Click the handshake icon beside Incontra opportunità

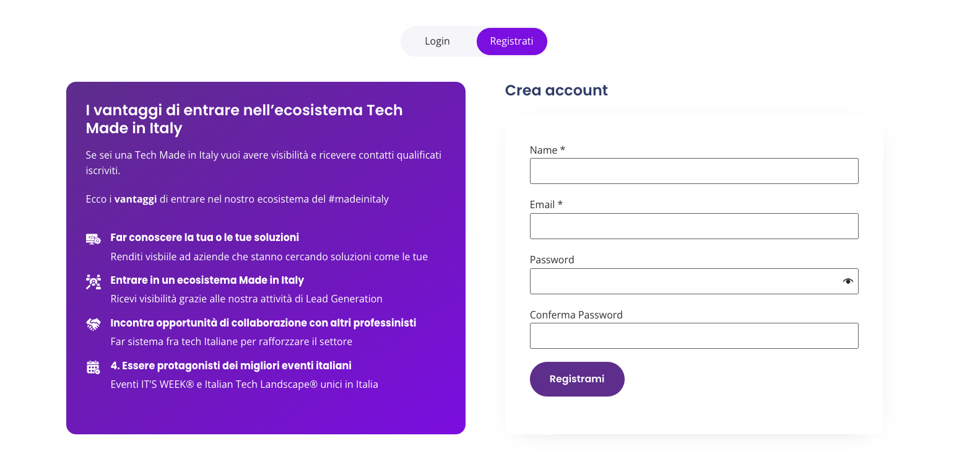pos(93,324)
